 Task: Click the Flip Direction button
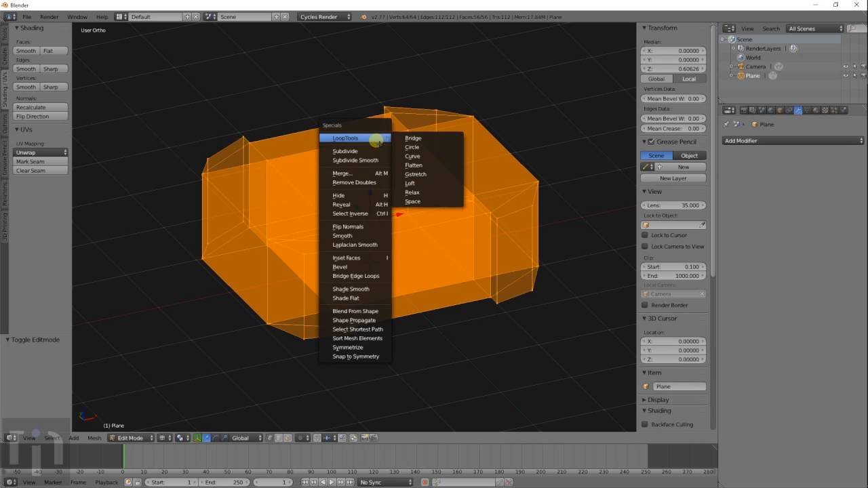coord(41,117)
